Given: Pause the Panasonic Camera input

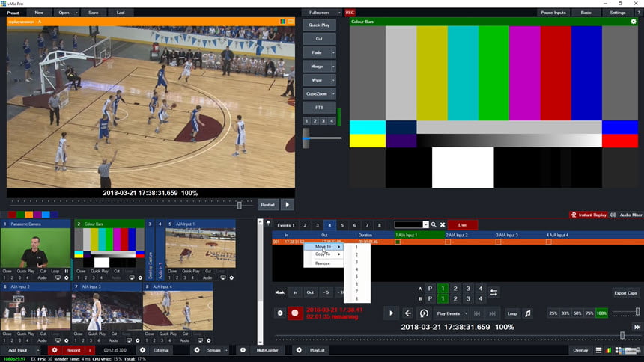Looking at the screenshot, I should click(x=66, y=271).
